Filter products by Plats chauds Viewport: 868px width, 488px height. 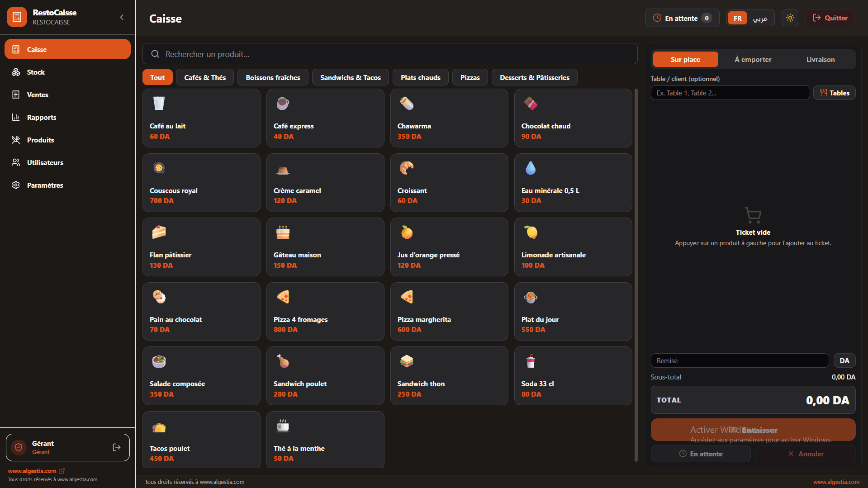(x=421, y=78)
